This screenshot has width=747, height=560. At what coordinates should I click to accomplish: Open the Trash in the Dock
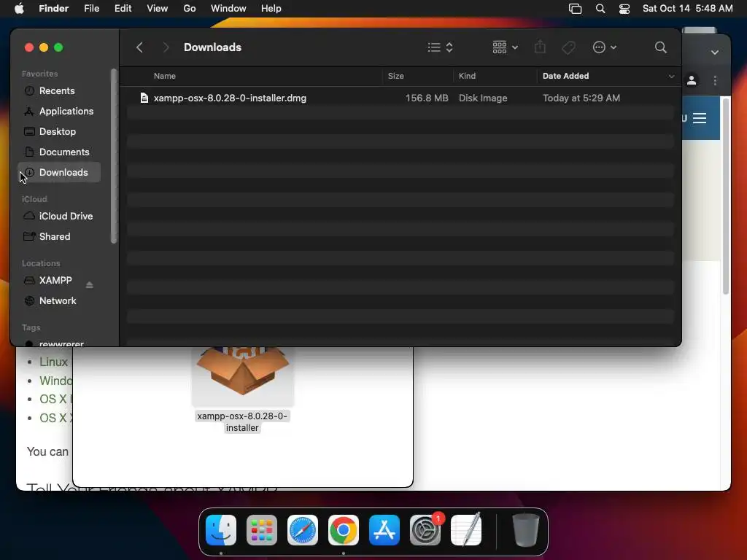(525, 530)
